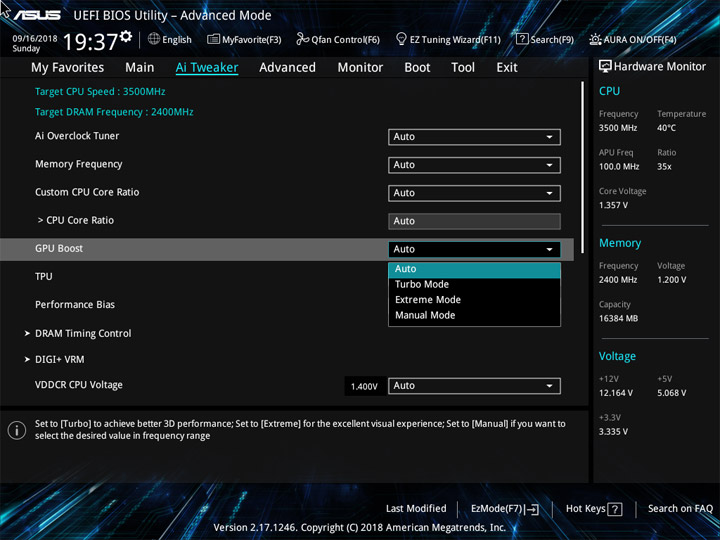Open Search on FAQ link
This screenshot has width=720, height=540.
tap(680, 508)
